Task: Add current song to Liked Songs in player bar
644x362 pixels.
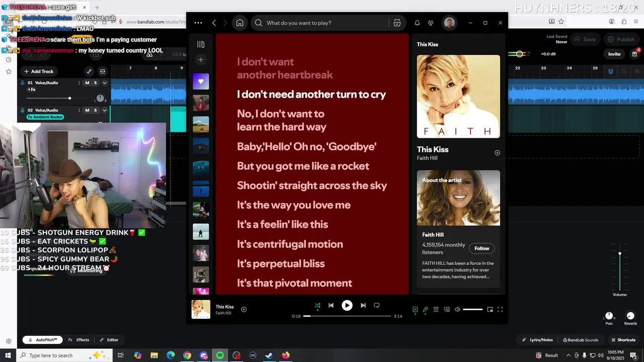Action: click(244, 310)
